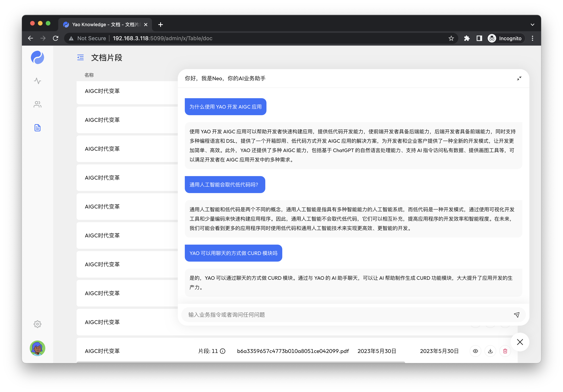Viewport: 563px width, 392px height.
Task: Click the 名称 column header
Action: 89,75
